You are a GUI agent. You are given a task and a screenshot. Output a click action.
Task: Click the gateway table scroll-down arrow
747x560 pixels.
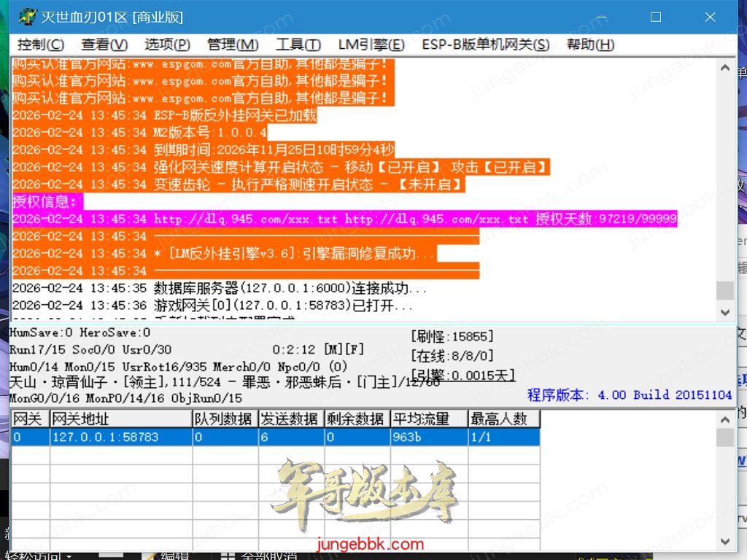coord(724,541)
